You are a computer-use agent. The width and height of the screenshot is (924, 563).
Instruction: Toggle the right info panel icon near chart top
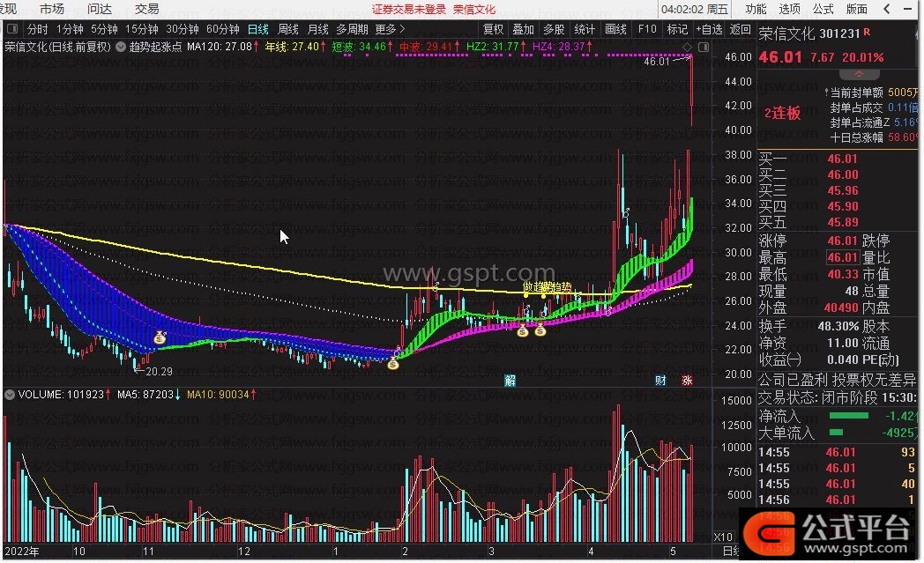coord(704,47)
